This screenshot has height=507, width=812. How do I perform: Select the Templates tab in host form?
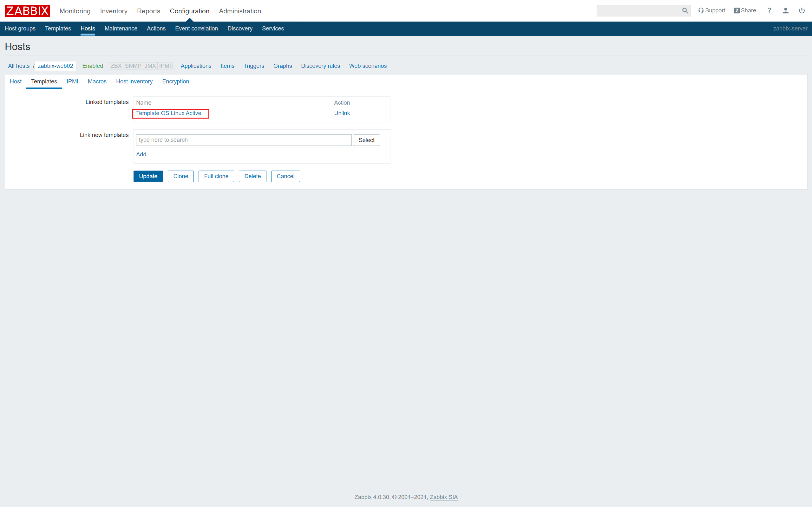point(44,81)
